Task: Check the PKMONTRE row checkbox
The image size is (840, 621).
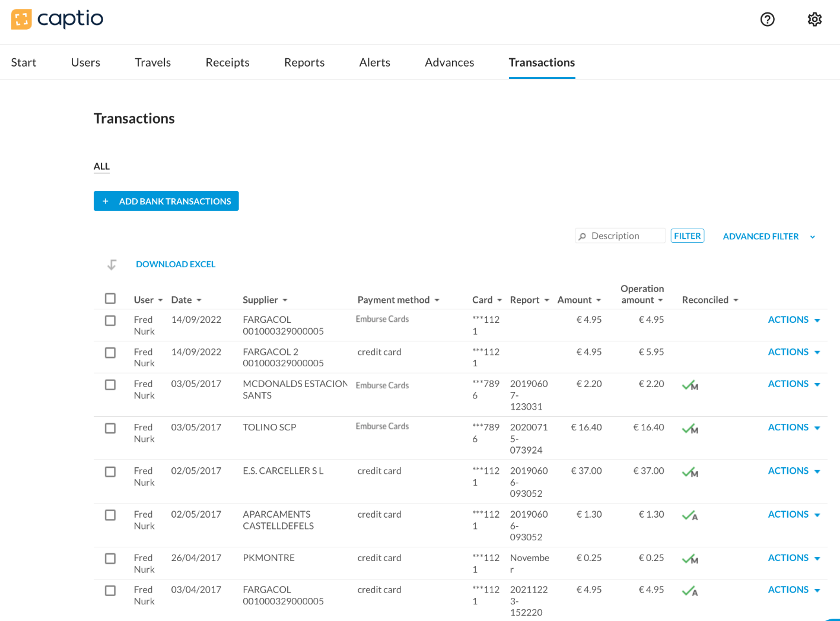Action: tap(110, 559)
